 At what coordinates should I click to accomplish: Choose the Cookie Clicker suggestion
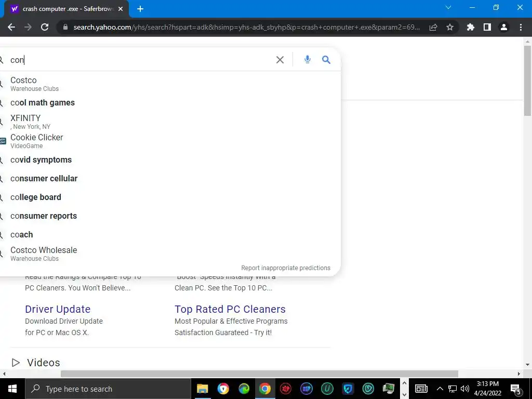pos(170,141)
